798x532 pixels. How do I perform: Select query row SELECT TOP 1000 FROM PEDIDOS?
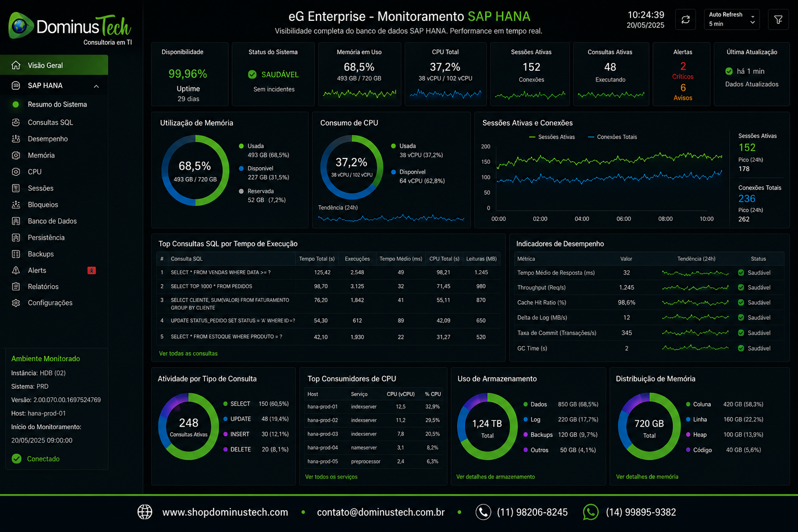click(x=329, y=286)
